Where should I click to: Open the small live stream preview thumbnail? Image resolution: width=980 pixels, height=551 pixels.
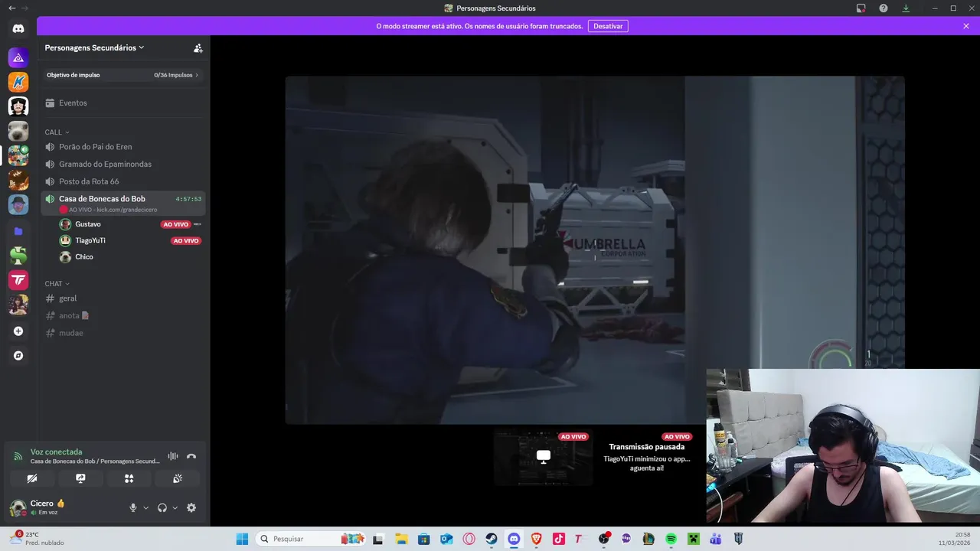(544, 457)
